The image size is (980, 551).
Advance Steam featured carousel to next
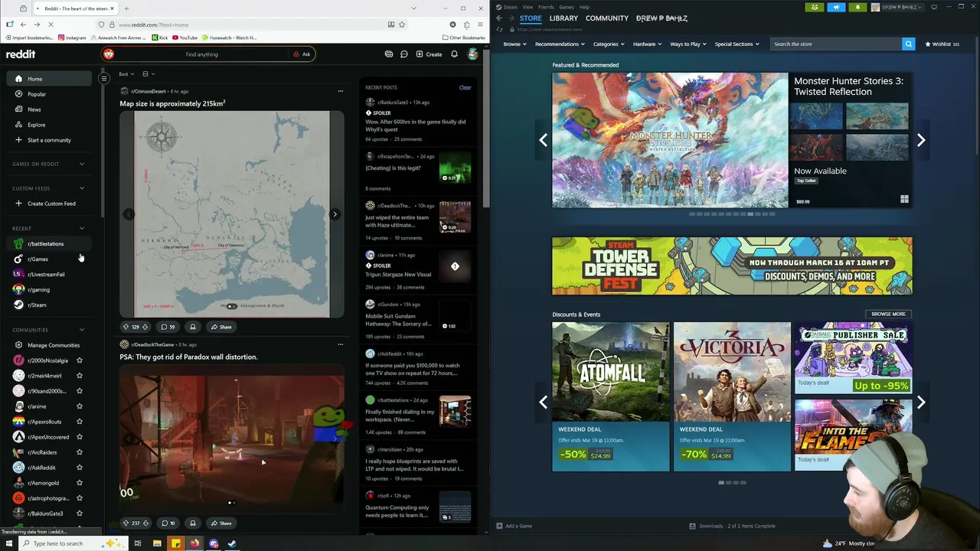click(x=921, y=140)
